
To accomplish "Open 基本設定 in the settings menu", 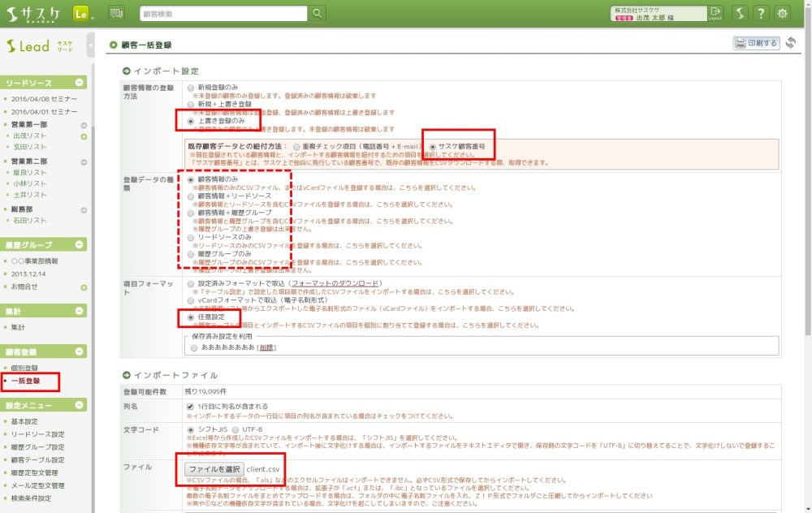I will 24,421.
